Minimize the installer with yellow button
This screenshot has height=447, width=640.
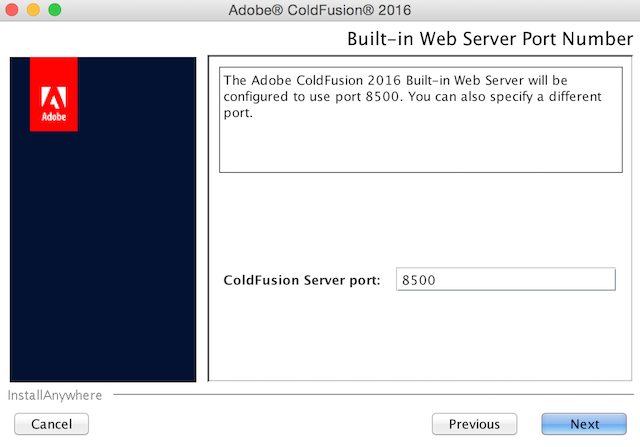point(33,10)
